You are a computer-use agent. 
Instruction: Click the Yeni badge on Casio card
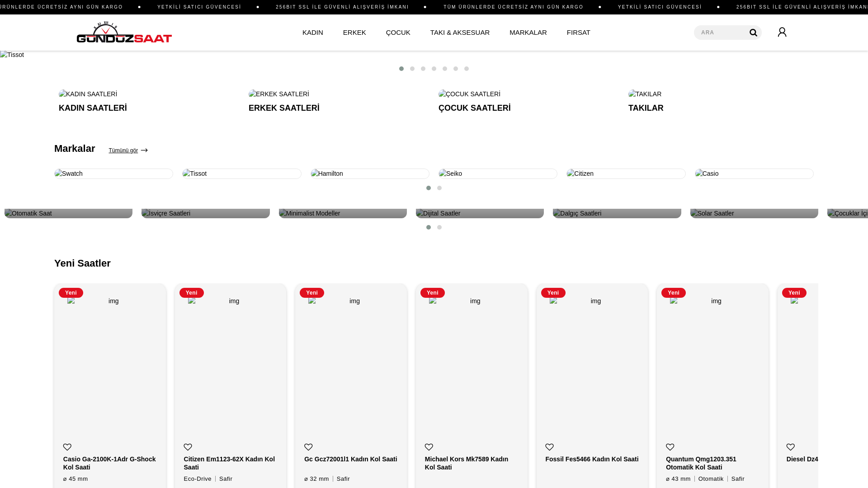click(x=71, y=293)
